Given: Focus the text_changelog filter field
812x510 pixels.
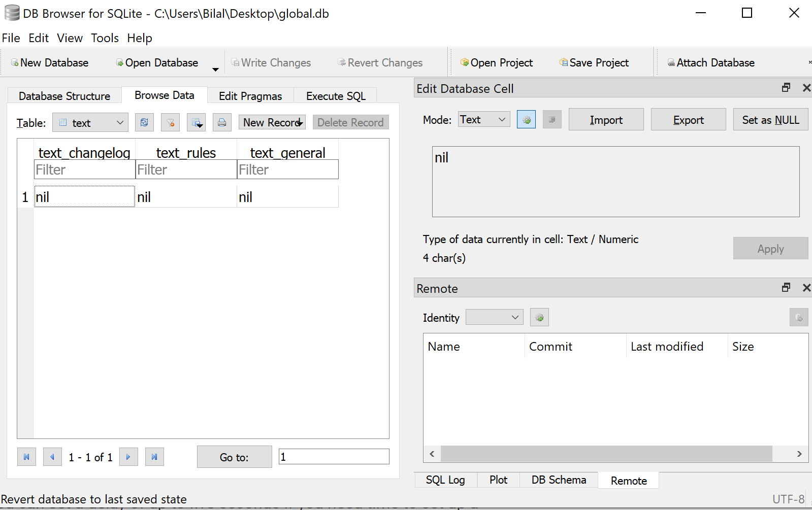Looking at the screenshot, I should 84,169.
